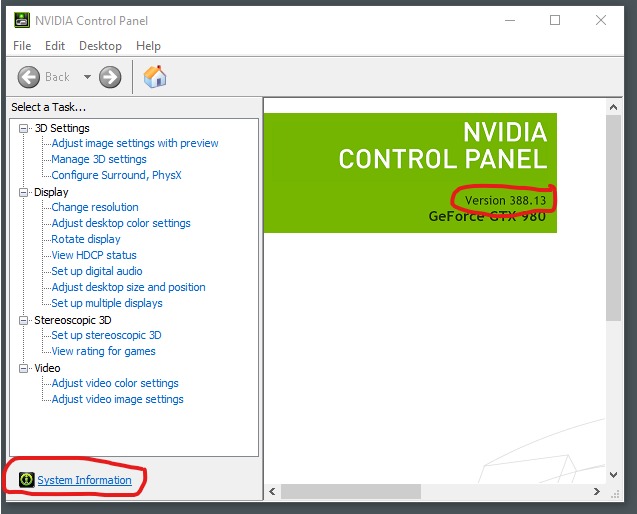Screen dimensions: 637x514
Task: Open the Desktop menu
Action: pyautogui.click(x=100, y=46)
